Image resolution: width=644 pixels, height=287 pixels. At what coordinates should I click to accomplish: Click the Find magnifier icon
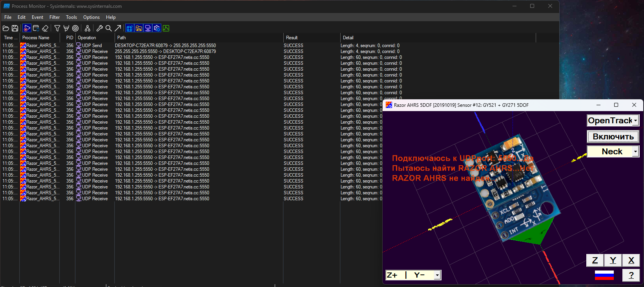[109, 28]
